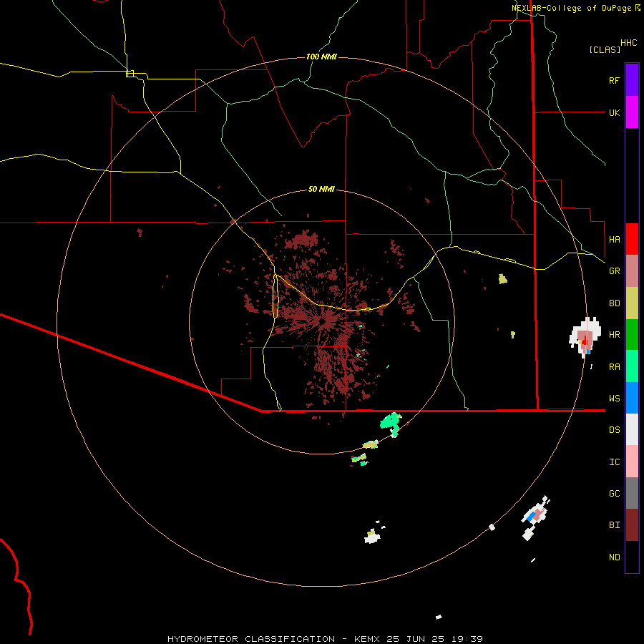The width and height of the screenshot is (644, 644).
Task: Click the HR green legend swatch
Action: tap(632, 334)
